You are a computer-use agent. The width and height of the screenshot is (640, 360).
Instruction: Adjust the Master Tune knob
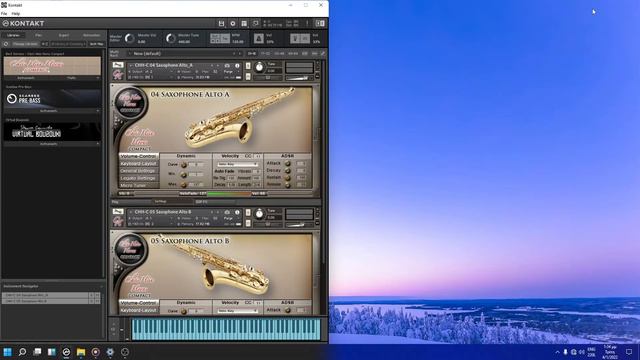click(x=171, y=39)
